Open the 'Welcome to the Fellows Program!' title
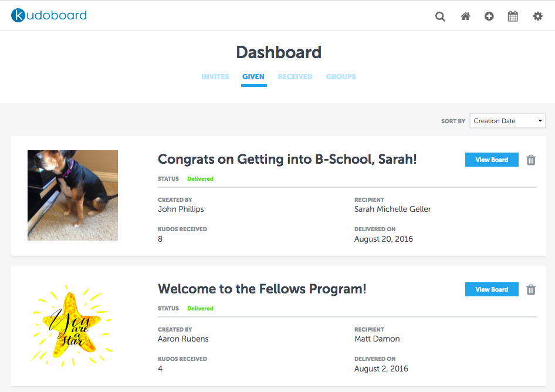The width and height of the screenshot is (555, 392). 262,289
